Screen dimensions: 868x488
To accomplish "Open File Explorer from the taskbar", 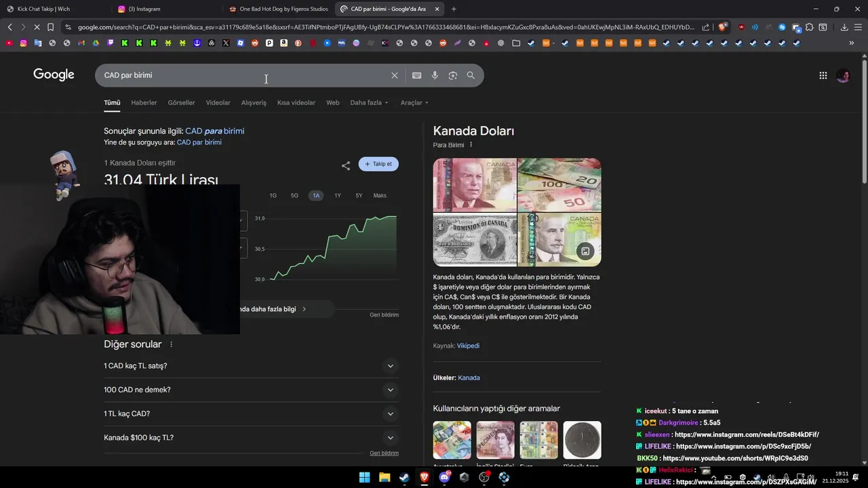I will point(384,477).
